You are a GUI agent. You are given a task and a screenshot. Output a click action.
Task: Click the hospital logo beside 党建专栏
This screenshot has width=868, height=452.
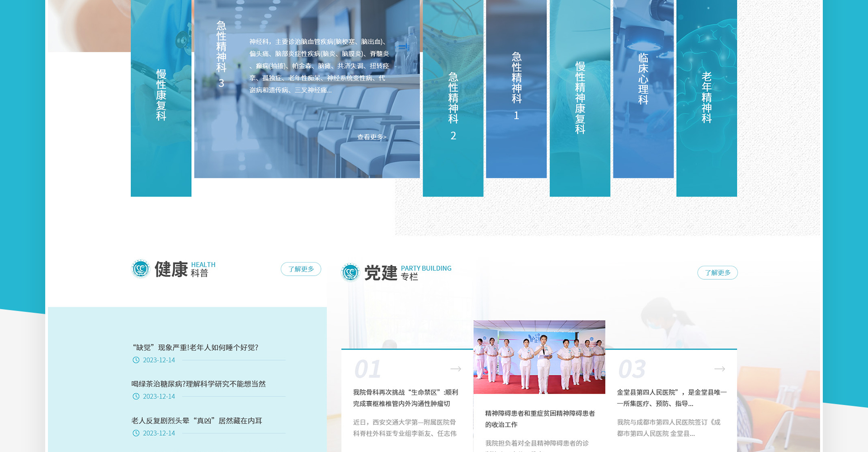[x=350, y=272]
